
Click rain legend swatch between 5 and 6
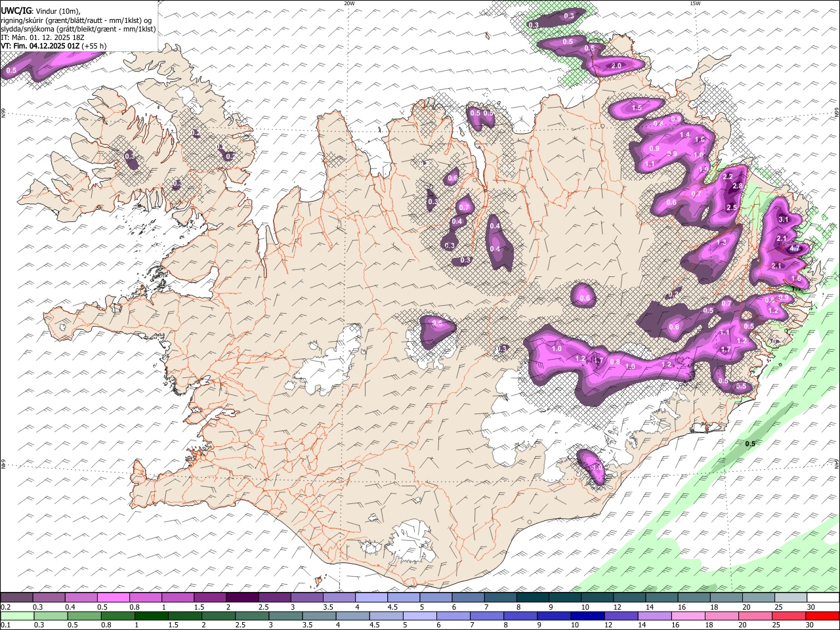point(420,616)
